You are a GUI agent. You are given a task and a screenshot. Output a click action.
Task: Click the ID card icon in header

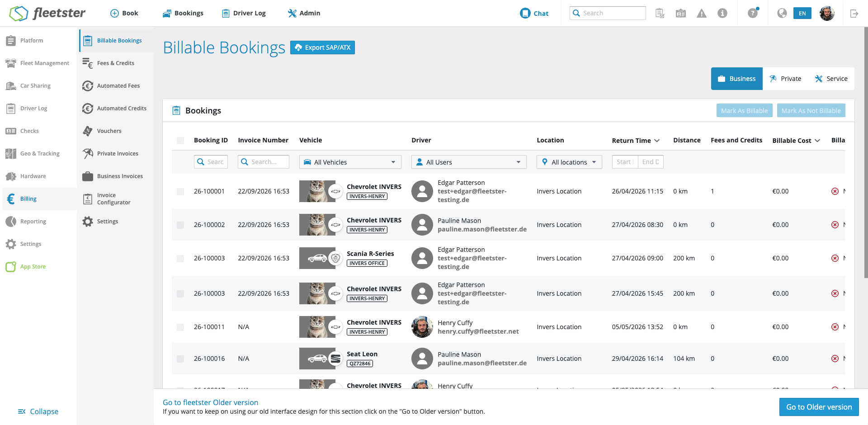pos(681,13)
